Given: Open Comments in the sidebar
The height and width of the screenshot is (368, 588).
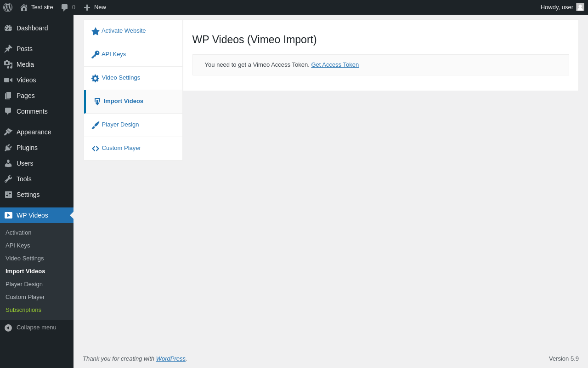Looking at the screenshot, I should 37,111.
